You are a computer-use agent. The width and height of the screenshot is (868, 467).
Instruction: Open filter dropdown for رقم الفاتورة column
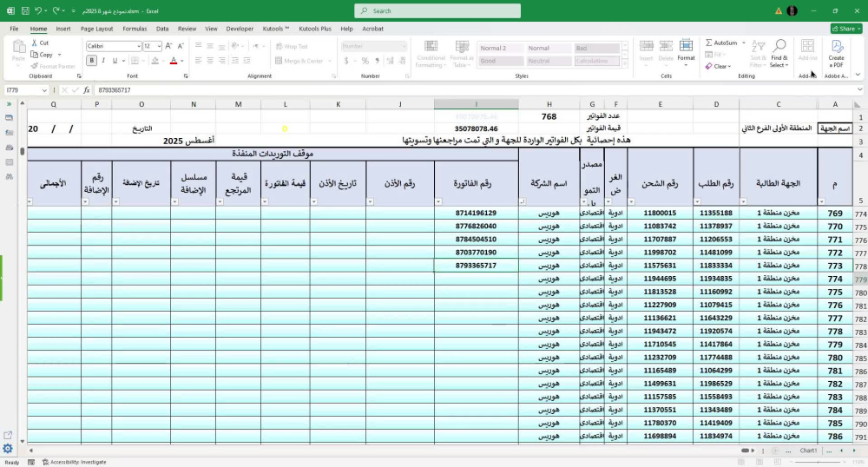437,202
